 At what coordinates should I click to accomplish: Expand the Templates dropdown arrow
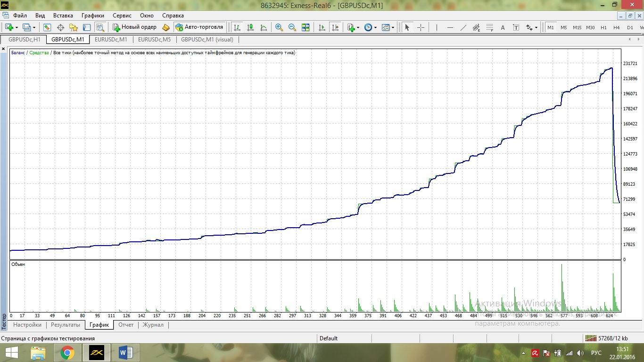pyautogui.click(x=393, y=27)
